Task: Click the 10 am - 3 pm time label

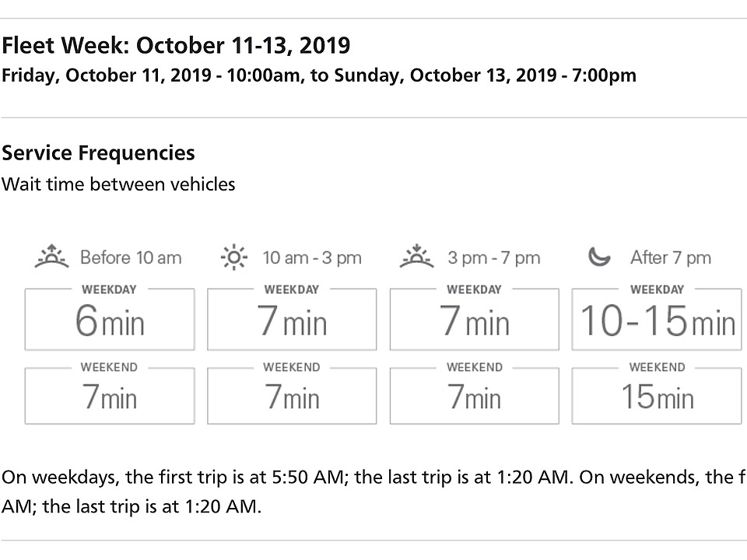Action: click(x=312, y=257)
